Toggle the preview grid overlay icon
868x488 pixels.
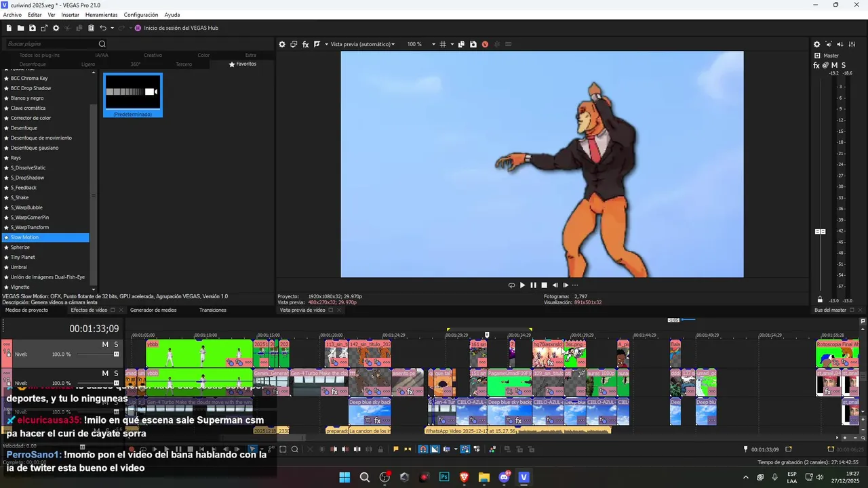point(443,44)
